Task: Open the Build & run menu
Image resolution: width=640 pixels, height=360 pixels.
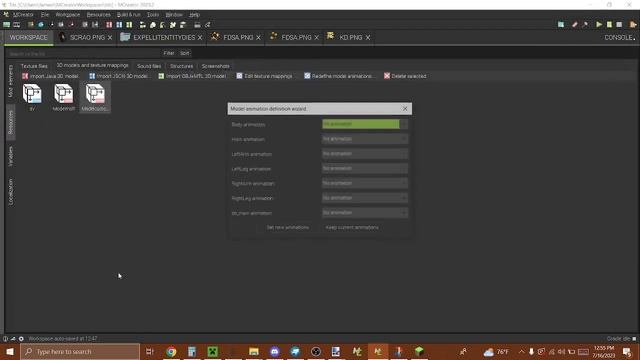Action: pos(128,15)
